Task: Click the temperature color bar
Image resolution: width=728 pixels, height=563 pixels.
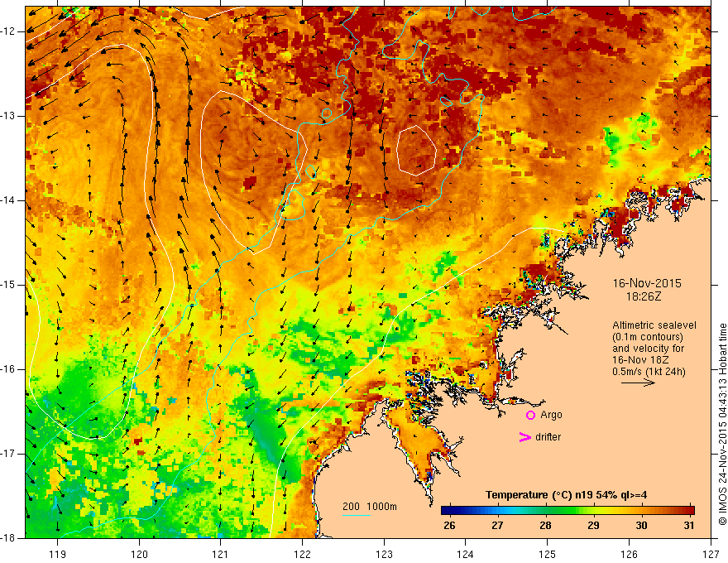Action: (x=568, y=511)
